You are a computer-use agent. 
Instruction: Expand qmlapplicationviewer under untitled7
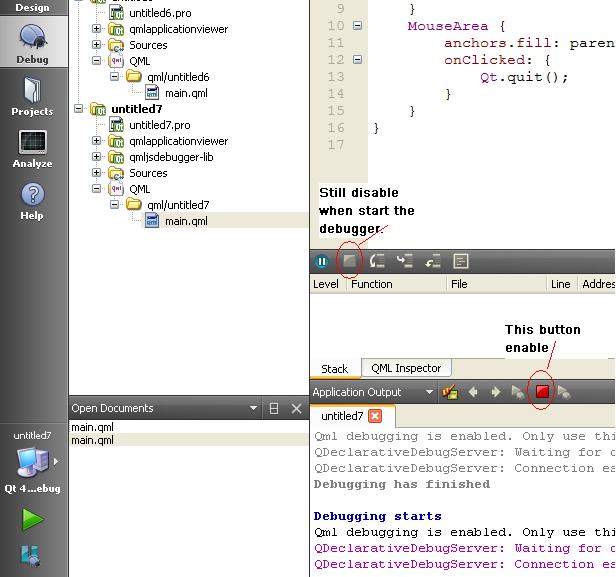(x=96, y=141)
